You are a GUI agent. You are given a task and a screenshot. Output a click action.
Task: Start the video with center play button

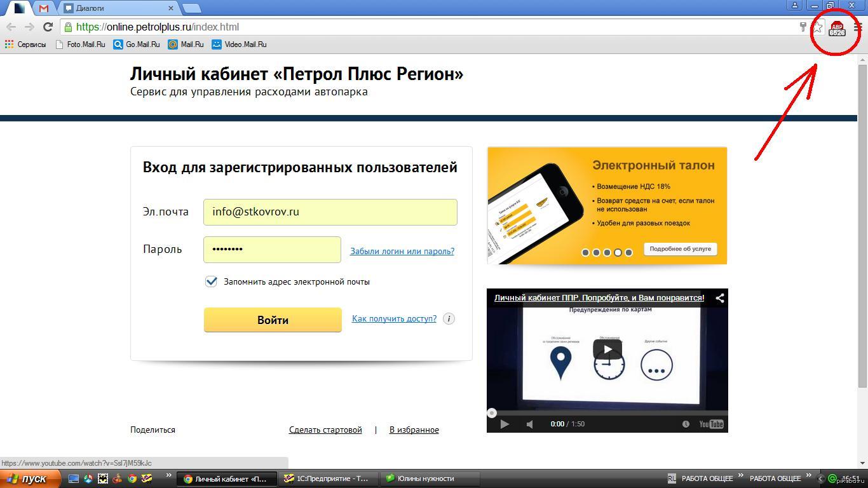coord(607,349)
